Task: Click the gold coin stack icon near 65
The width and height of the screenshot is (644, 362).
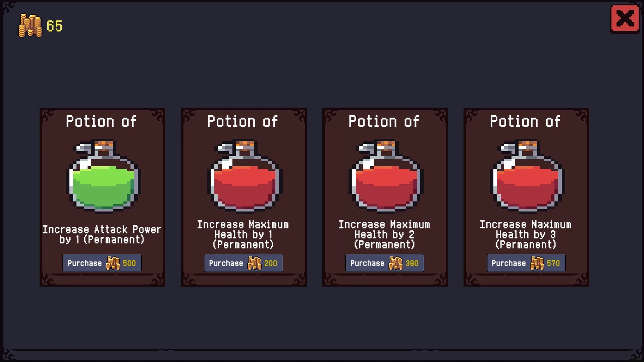Action: pos(30,25)
